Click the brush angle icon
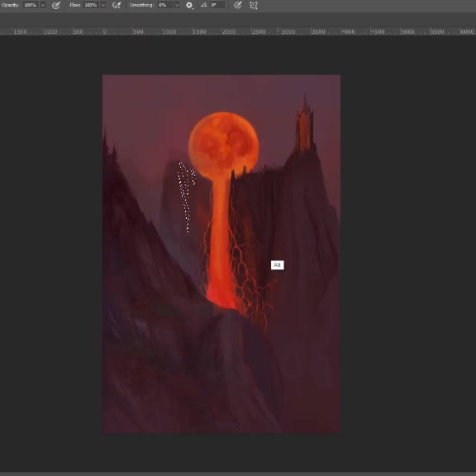The height and width of the screenshot is (476, 476). tap(203, 5)
